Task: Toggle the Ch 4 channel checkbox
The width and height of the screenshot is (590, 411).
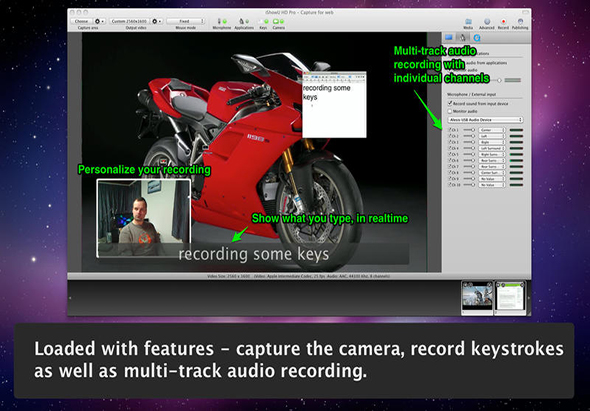Action: tap(450, 148)
